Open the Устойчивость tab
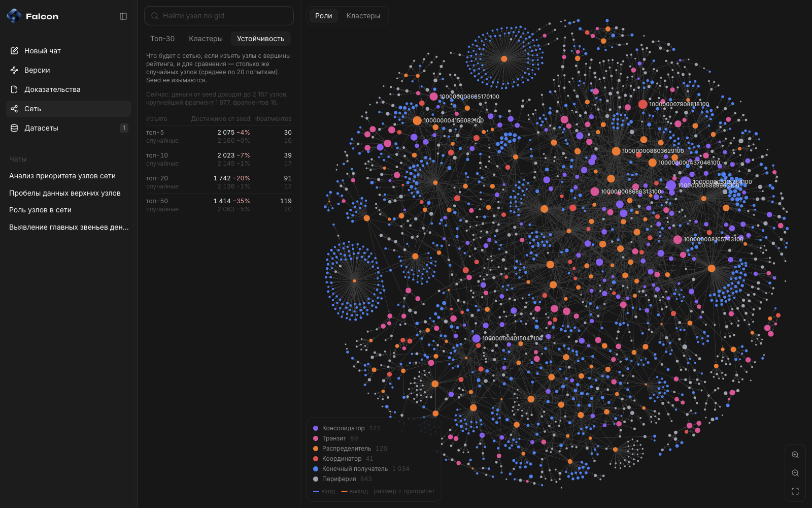Image resolution: width=812 pixels, height=508 pixels. click(260, 39)
